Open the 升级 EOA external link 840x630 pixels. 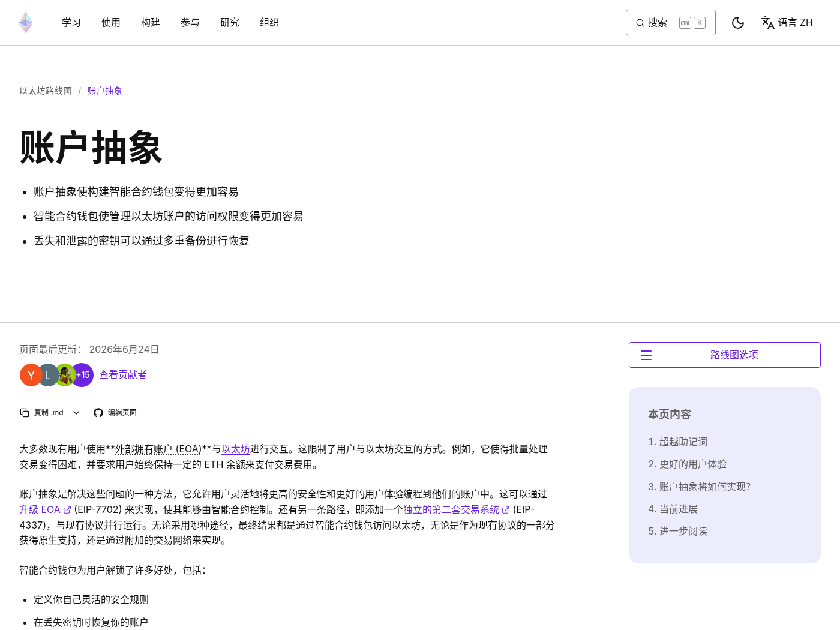pyautogui.click(x=40, y=510)
